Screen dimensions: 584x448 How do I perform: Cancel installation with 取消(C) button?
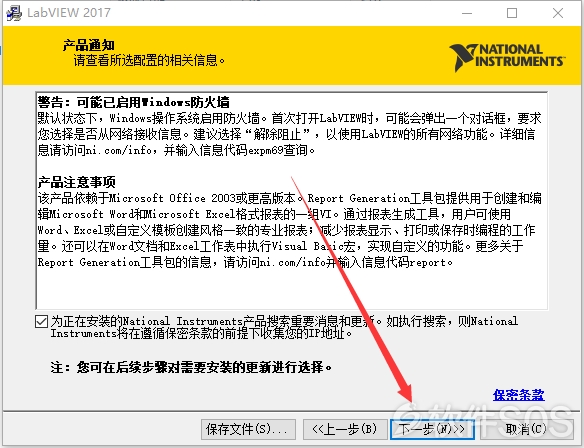click(x=526, y=429)
